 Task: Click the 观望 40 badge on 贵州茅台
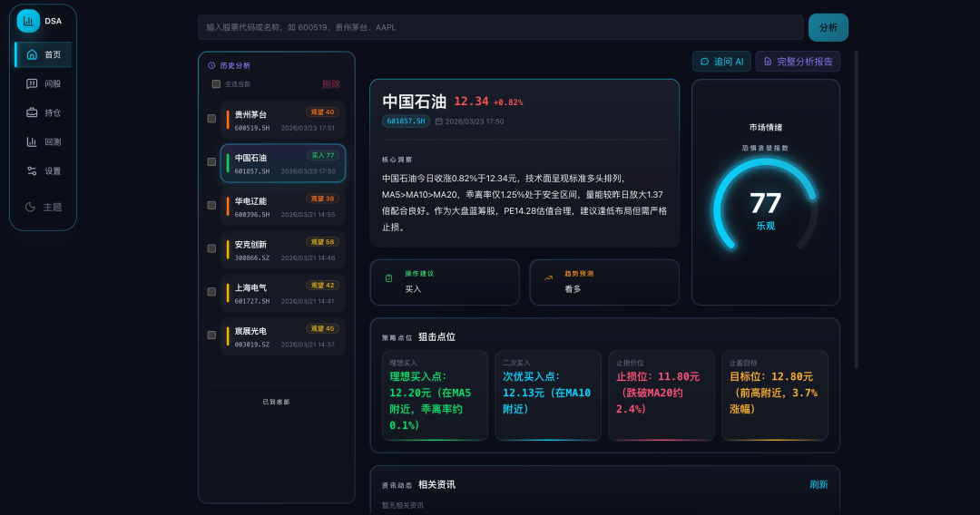click(322, 112)
